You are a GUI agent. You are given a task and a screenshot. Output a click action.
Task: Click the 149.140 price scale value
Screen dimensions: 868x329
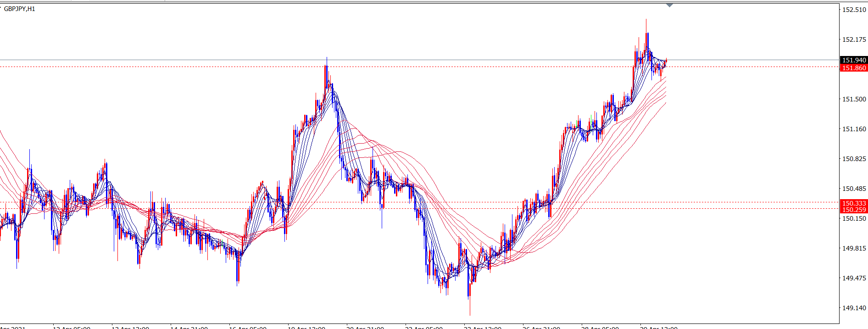coord(854,308)
